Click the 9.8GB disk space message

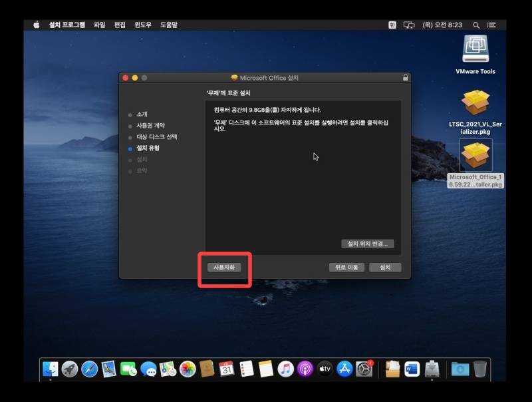267,110
